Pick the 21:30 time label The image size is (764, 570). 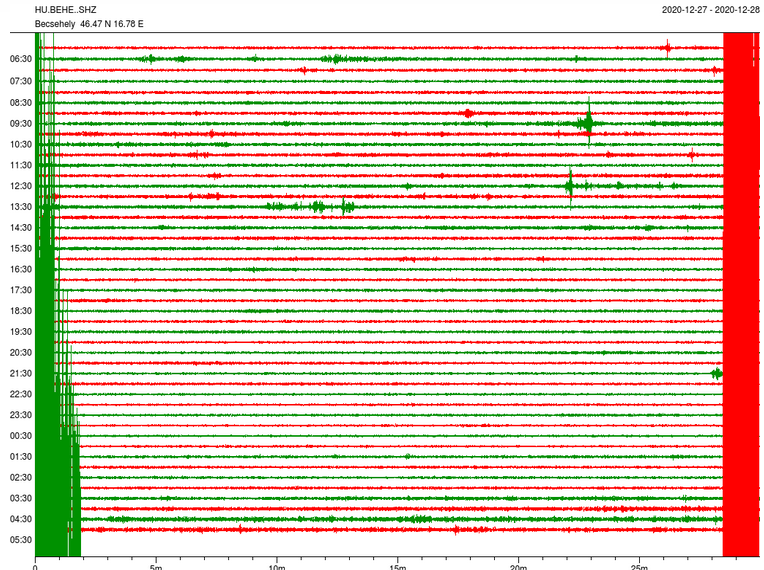point(21,374)
